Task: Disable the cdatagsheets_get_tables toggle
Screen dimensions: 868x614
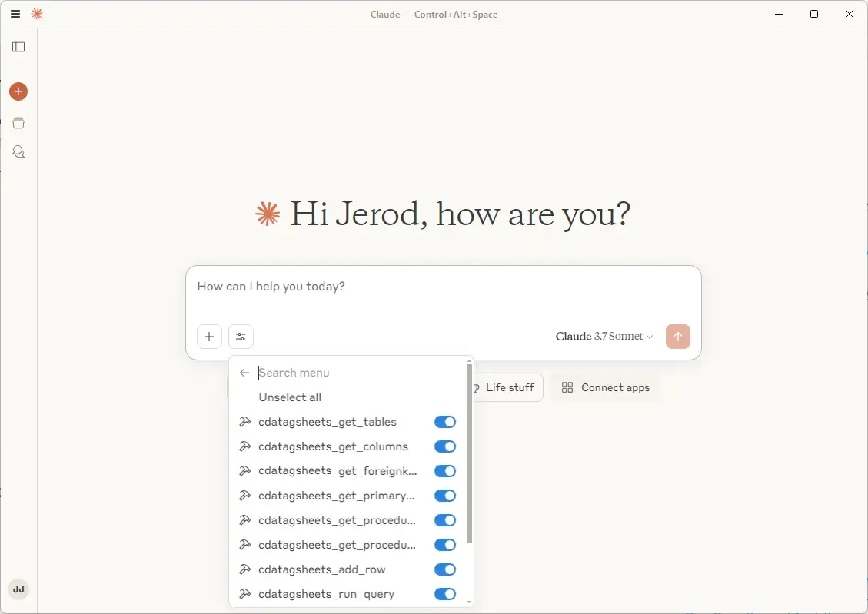Action: (444, 422)
